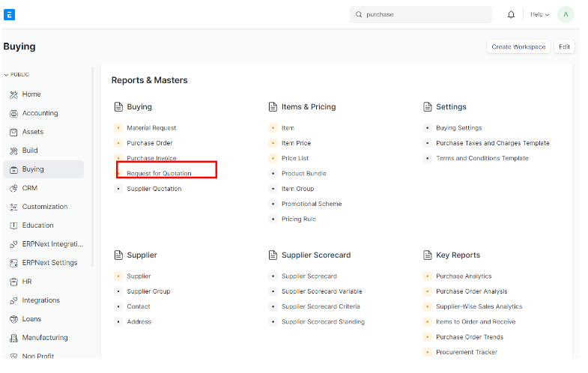Image resolution: width=588 pixels, height=373 pixels.
Task: Click the Accounting sidebar icon
Action: 14,113
